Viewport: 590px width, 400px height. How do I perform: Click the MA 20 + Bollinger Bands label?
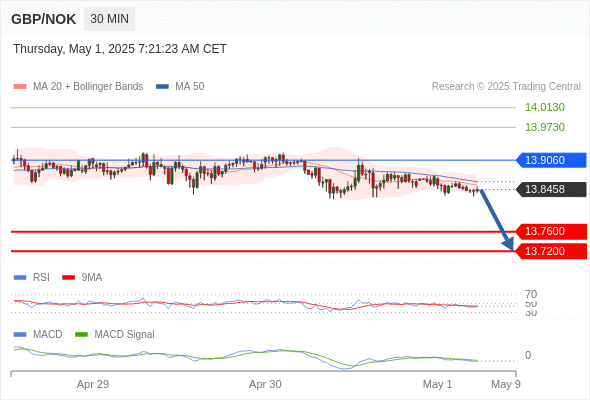coord(88,87)
